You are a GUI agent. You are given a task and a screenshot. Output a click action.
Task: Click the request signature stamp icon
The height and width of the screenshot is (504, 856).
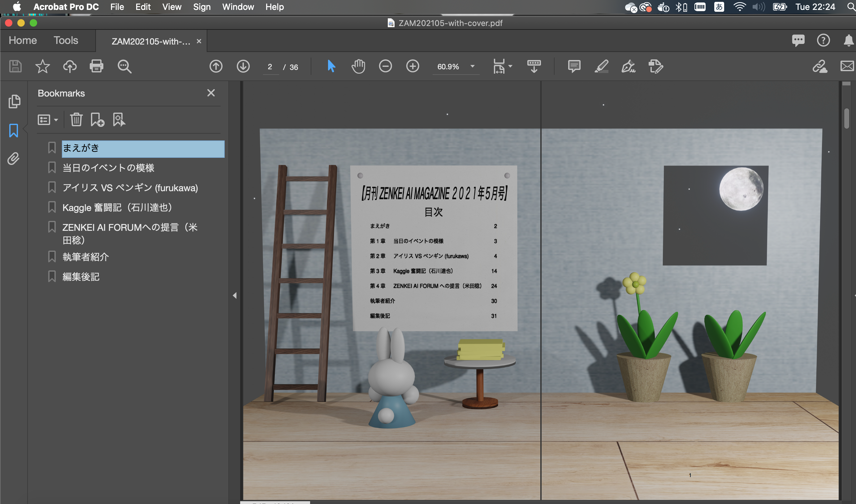pos(655,66)
